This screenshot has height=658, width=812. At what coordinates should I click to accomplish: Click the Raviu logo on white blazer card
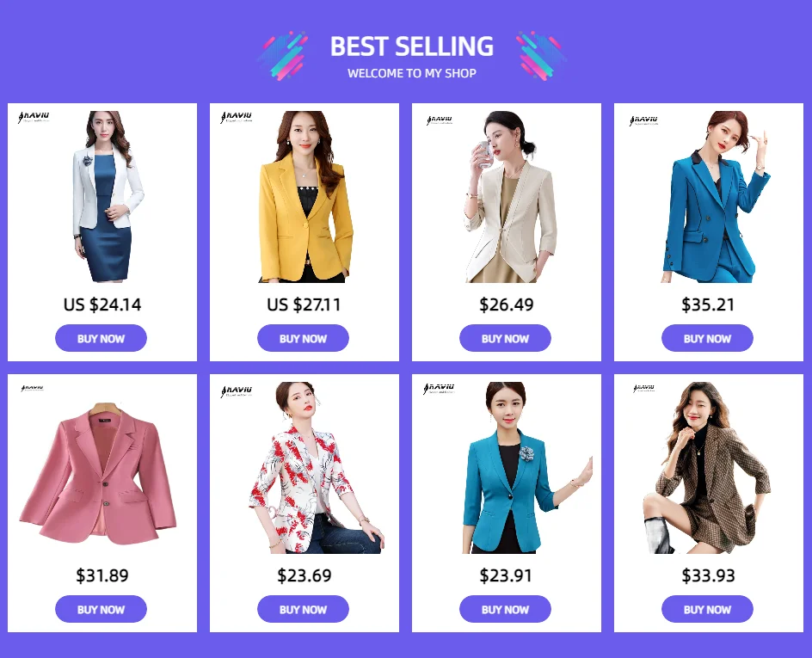(34, 117)
